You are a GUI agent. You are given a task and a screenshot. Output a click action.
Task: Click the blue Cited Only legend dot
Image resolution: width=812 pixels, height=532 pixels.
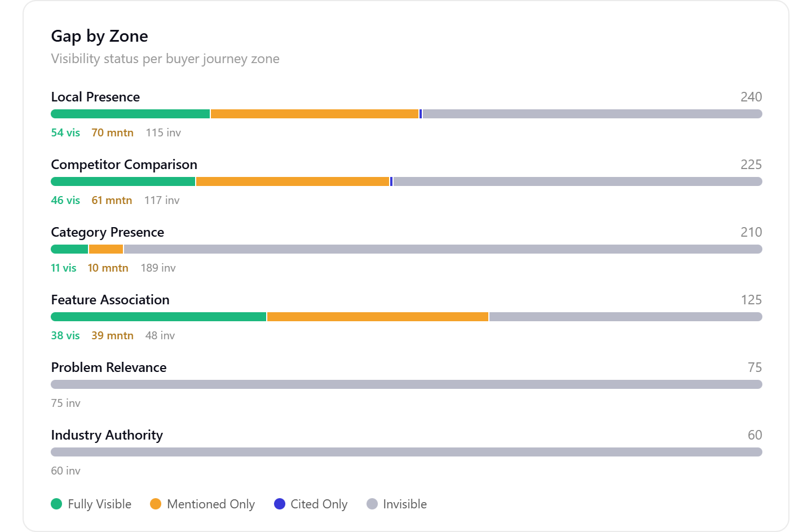[x=280, y=504]
